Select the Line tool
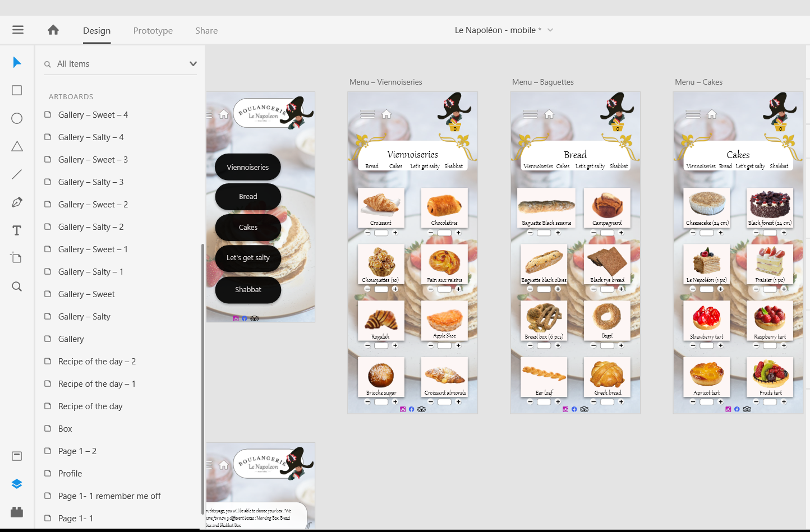Viewport: 810px width, 532px height. click(x=16, y=174)
